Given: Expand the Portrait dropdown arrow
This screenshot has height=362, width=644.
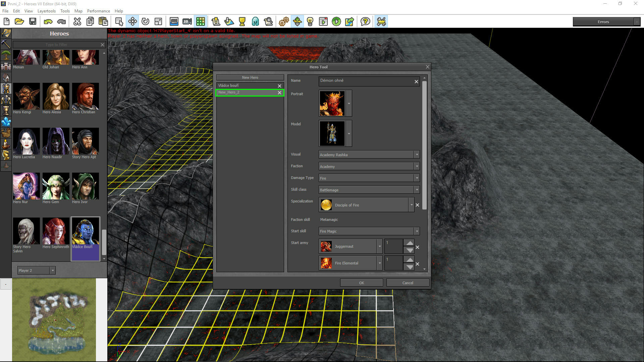Looking at the screenshot, I should point(349,103).
